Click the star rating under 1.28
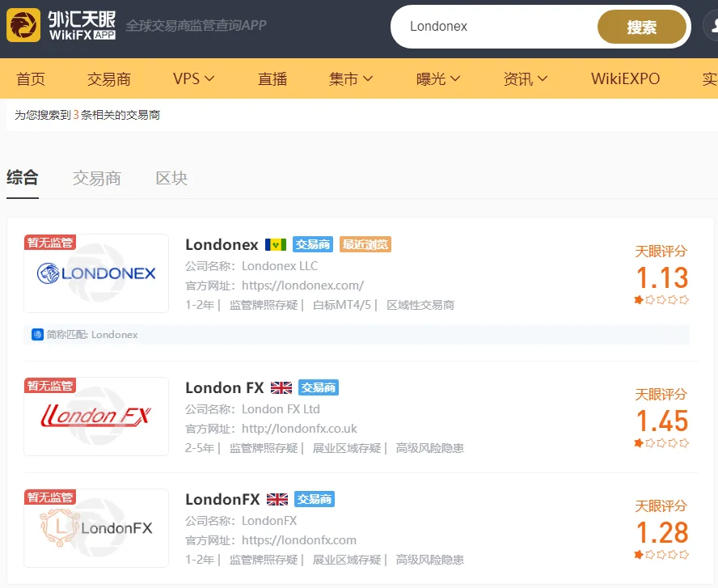The height and width of the screenshot is (588, 718). [661, 555]
